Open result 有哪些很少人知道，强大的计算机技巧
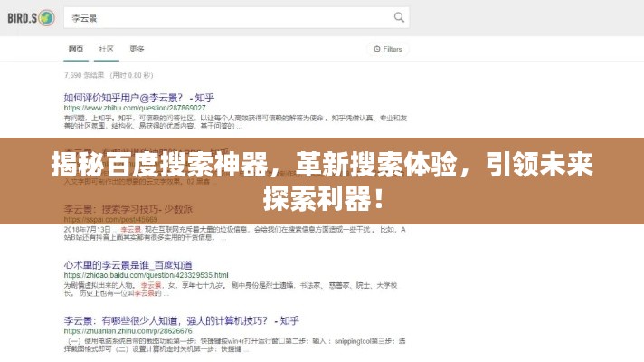 click(x=181, y=321)
